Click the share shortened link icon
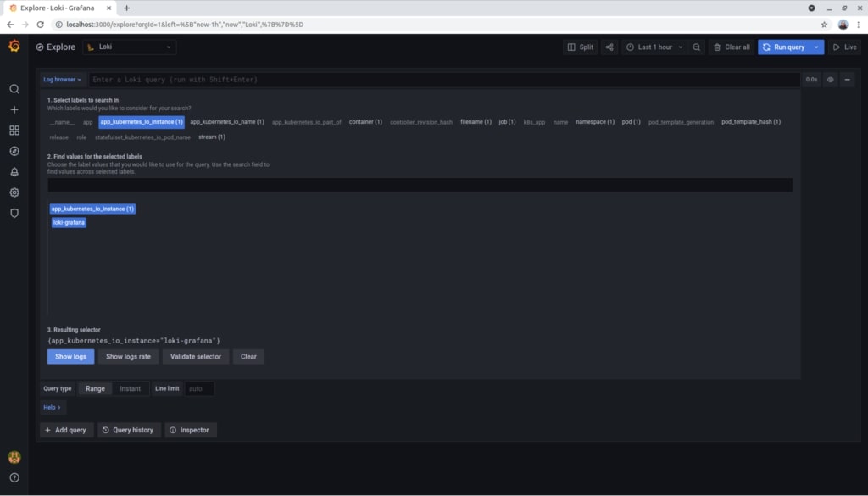The image size is (868, 496). [609, 47]
